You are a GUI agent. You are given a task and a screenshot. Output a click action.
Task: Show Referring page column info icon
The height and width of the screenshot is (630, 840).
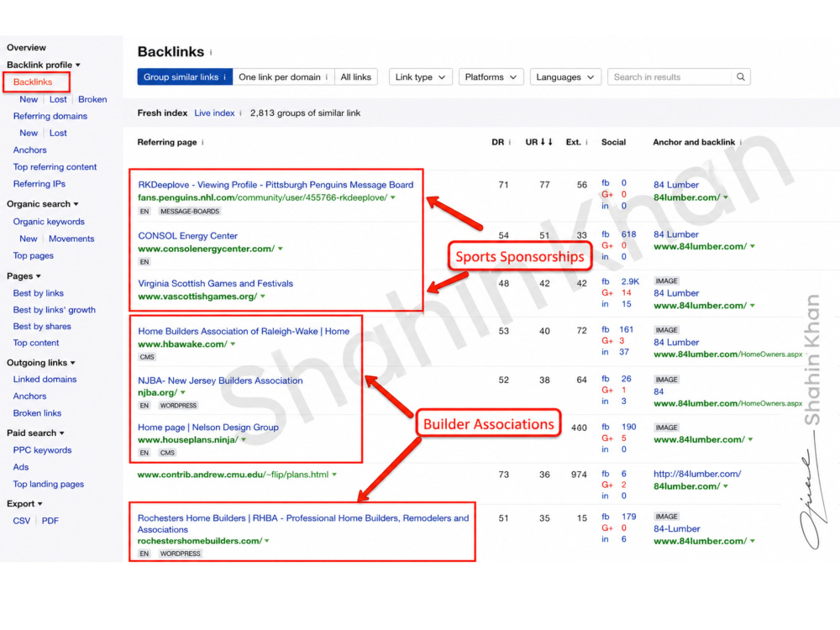pyautogui.click(x=202, y=143)
